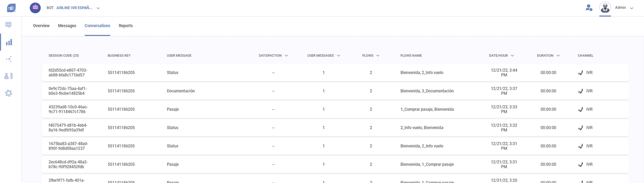Open session fd2d55cd-e807-4703 conversation row

(x=68, y=73)
